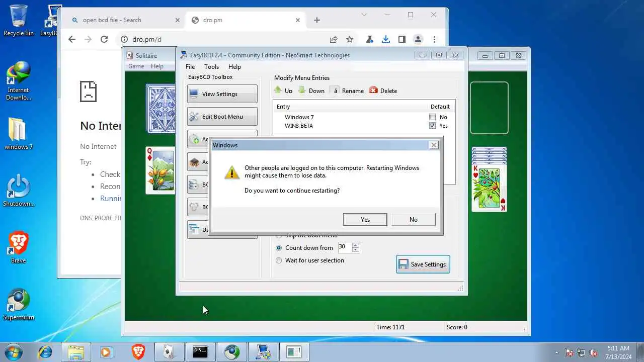This screenshot has height=362, width=644.
Task: Click the Add New Entry green plus icon
Action: (194, 139)
